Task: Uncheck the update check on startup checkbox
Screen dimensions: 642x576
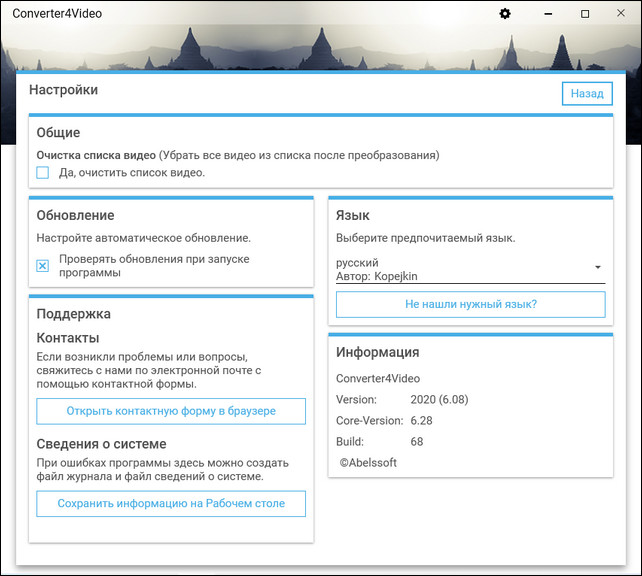Action: click(43, 266)
